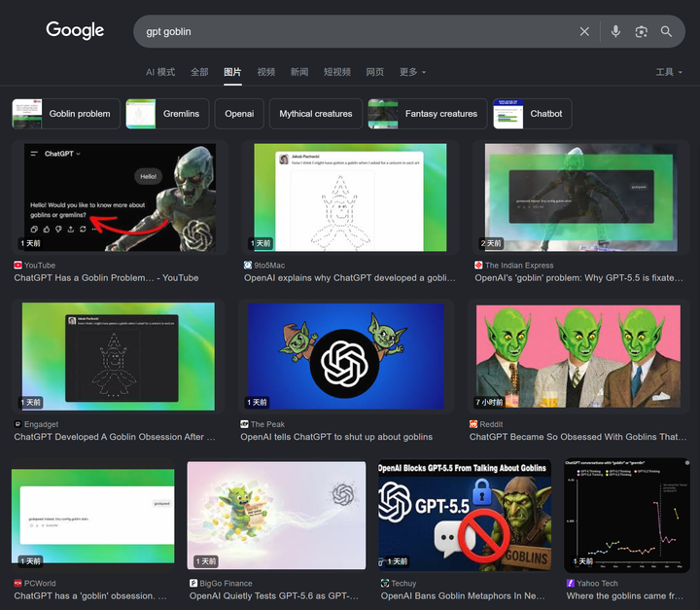
Task: Clear the search box with the X icon
Action: tap(584, 31)
